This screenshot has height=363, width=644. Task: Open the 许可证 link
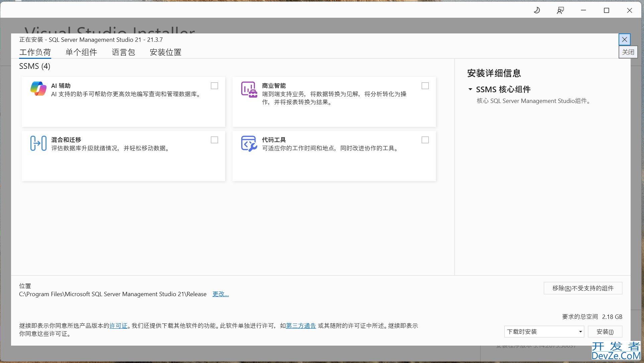click(118, 326)
